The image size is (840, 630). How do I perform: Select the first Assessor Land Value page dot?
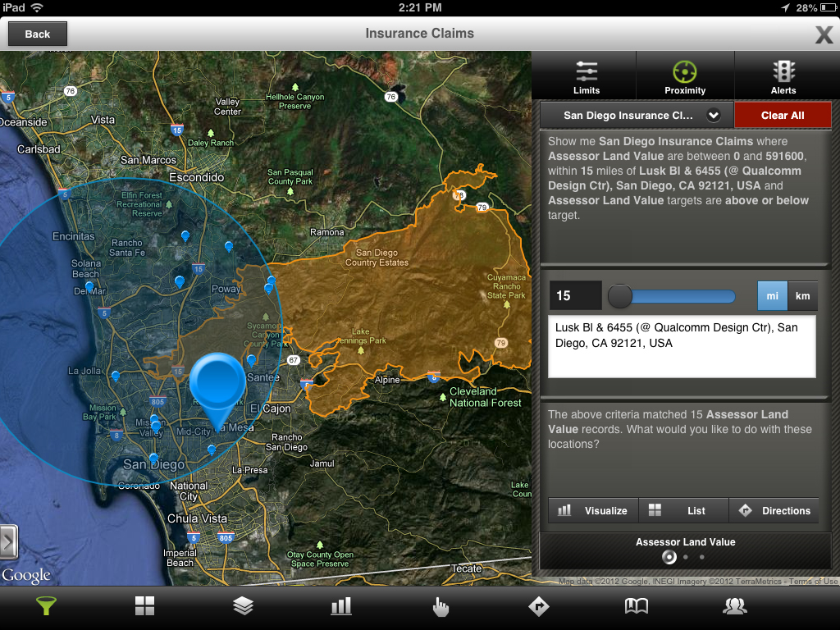(x=669, y=557)
